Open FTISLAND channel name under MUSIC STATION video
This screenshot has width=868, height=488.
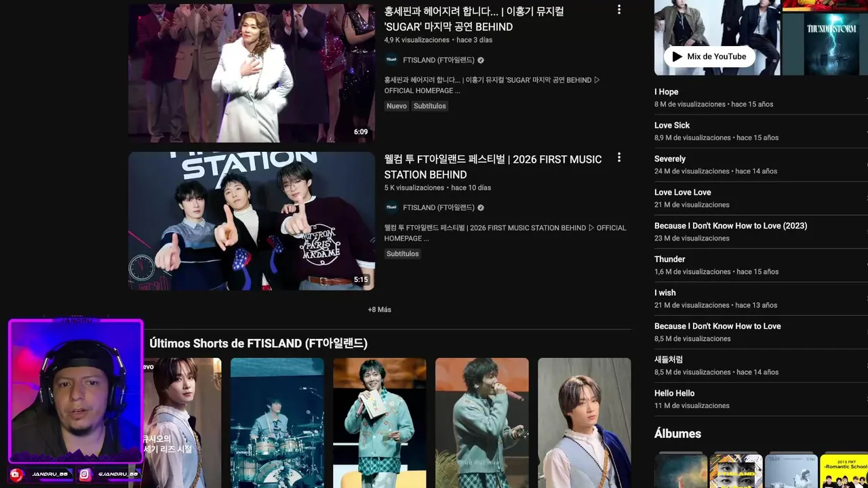(x=439, y=207)
